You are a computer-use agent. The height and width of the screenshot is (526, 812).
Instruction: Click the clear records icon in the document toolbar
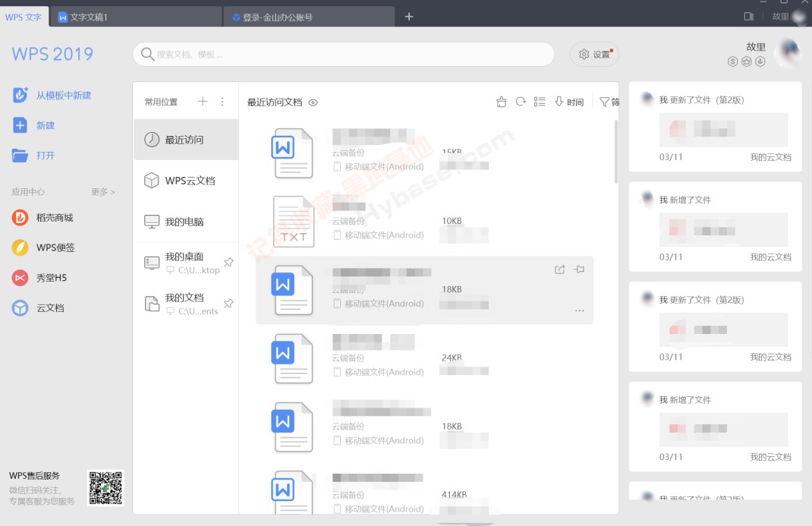[x=502, y=102]
